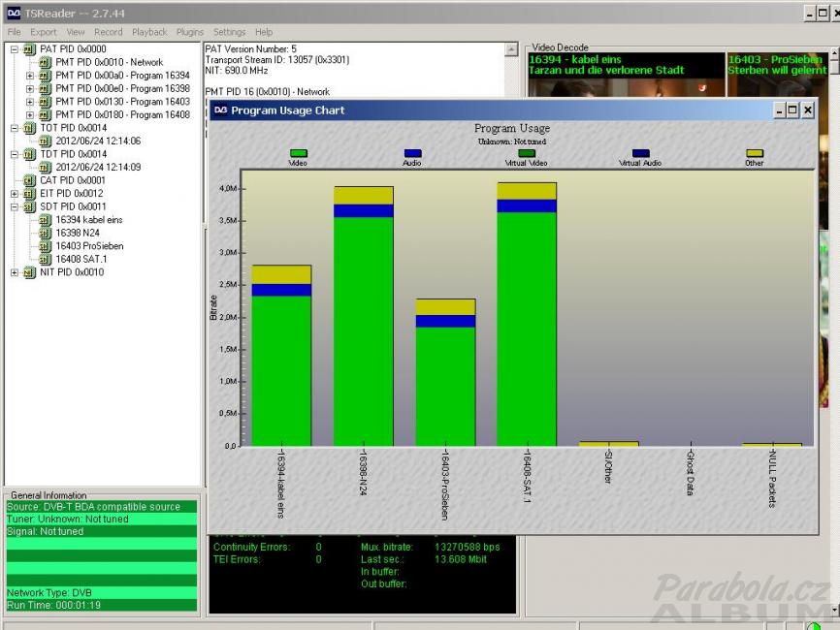
Task: Expand the PMT Program 16403 node
Action: [x=30, y=102]
